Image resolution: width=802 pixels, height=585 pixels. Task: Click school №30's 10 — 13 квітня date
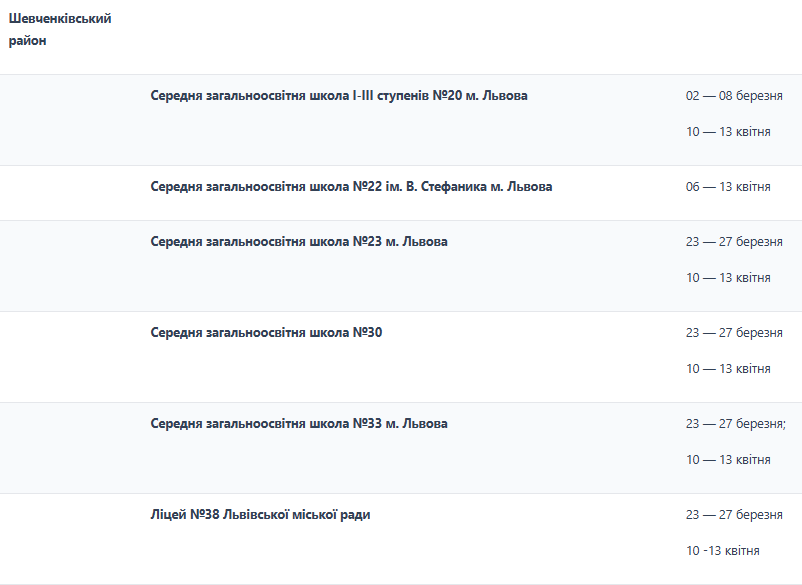[728, 369]
